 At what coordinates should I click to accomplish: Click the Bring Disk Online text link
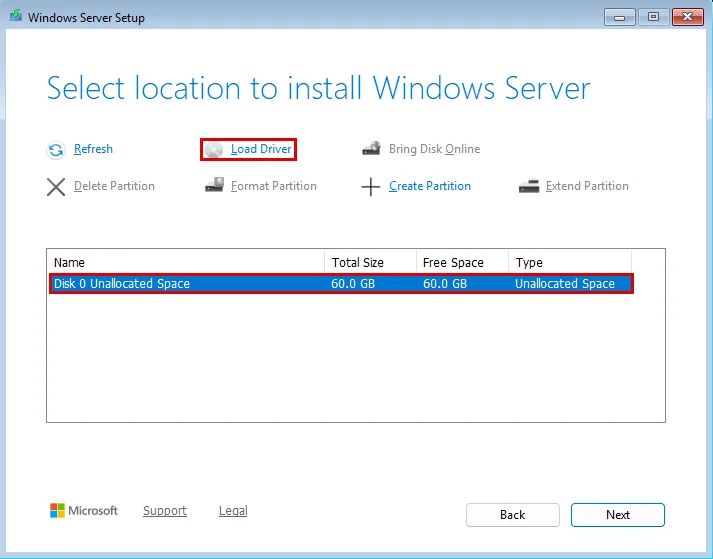[434, 149]
